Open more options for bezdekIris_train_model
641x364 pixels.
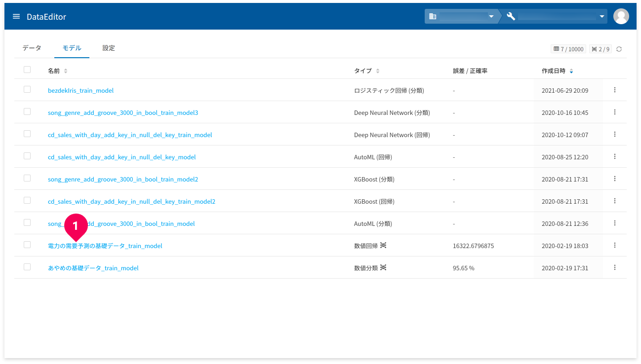615,90
